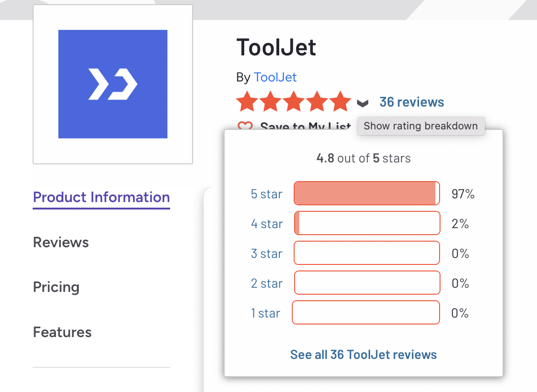Click the 36 reviews link
This screenshot has width=537, height=392.
pos(412,102)
